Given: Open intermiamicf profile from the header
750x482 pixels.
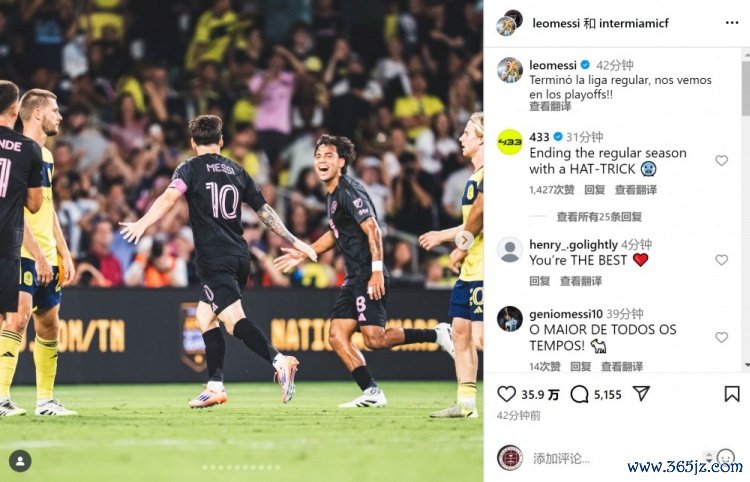Looking at the screenshot, I should pyautogui.click(x=634, y=23).
